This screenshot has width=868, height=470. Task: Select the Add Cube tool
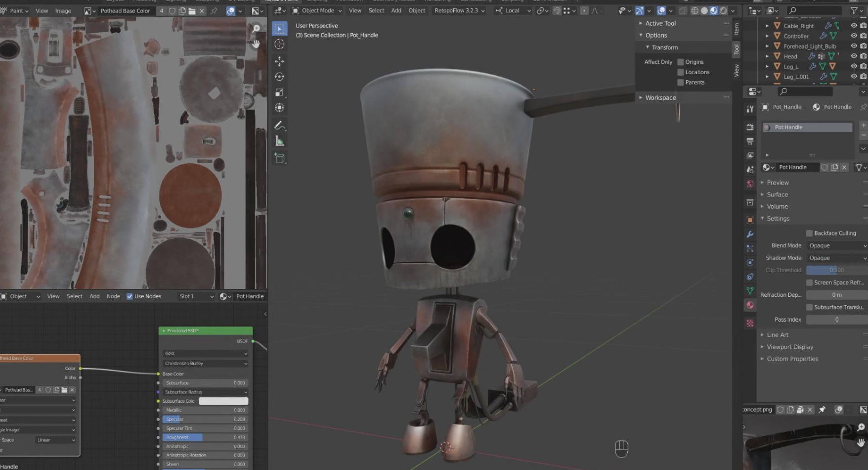click(279, 158)
